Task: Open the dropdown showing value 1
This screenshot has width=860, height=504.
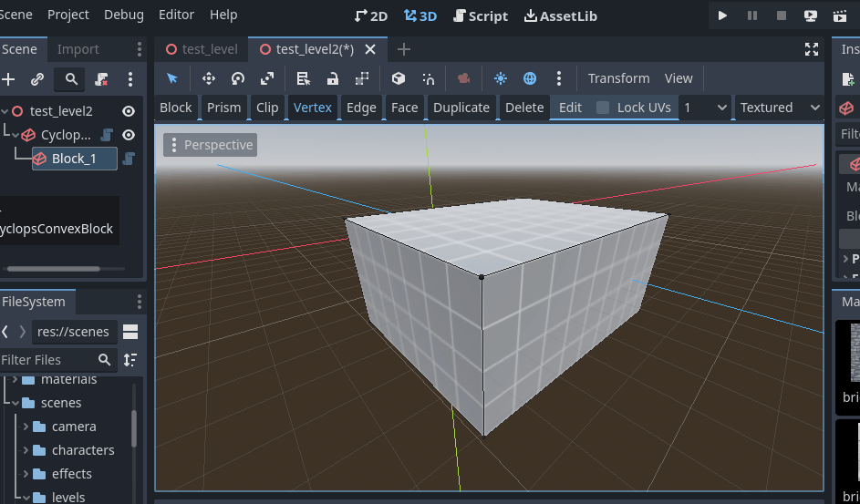Action: (x=705, y=108)
